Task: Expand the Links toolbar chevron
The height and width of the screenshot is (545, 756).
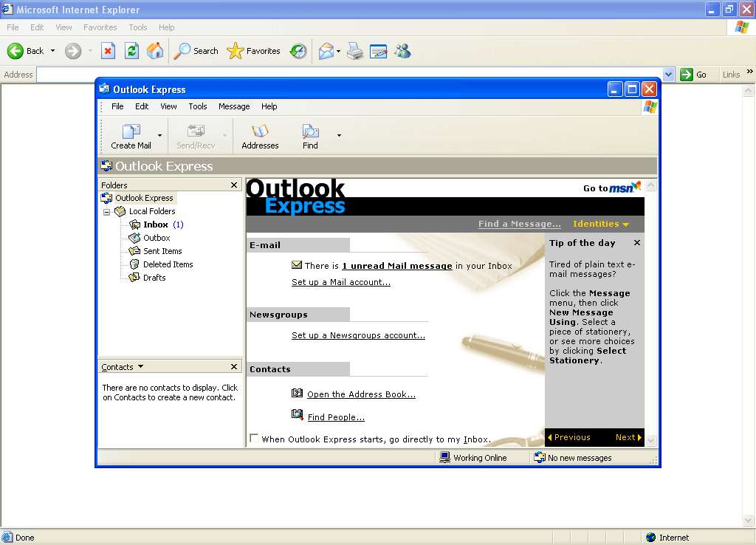Action: click(750, 72)
